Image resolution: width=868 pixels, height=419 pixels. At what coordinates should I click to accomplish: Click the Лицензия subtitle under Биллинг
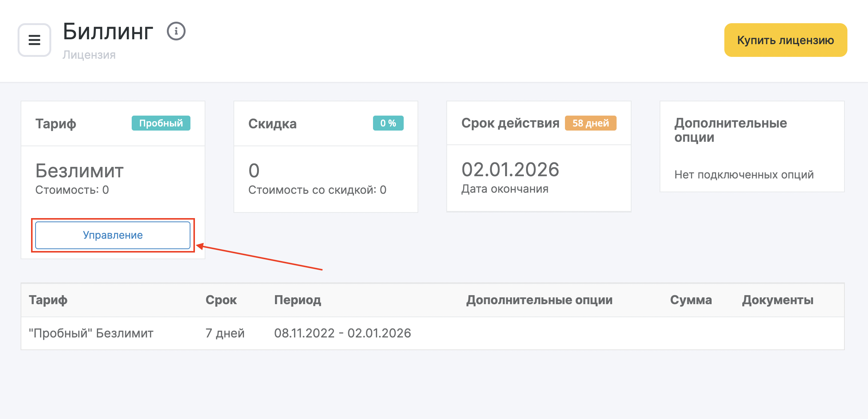[x=89, y=55]
